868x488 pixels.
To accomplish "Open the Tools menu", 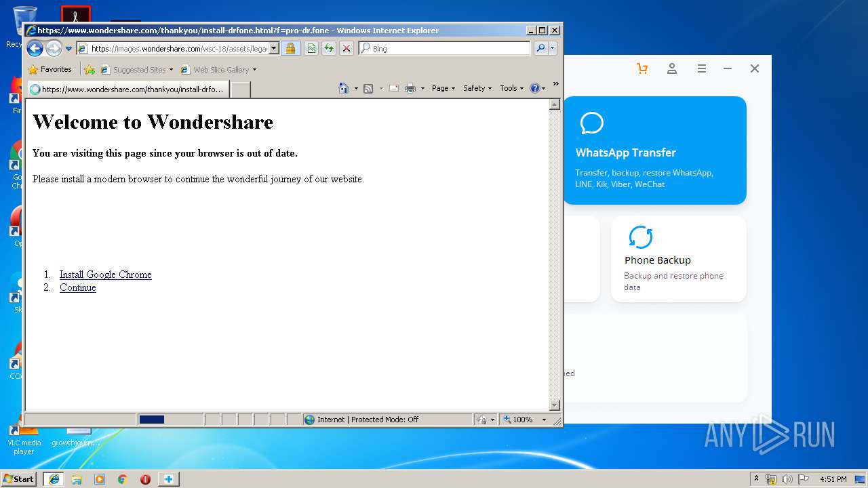I will (x=512, y=88).
